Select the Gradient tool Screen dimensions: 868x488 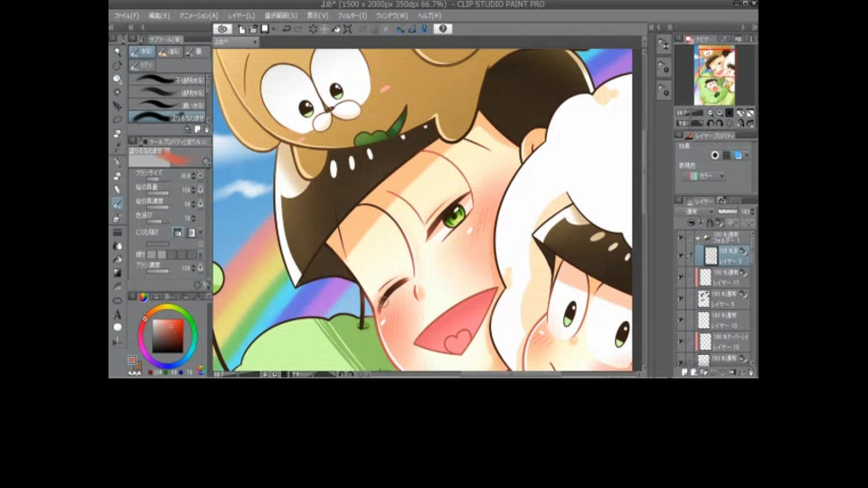(x=118, y=273)
